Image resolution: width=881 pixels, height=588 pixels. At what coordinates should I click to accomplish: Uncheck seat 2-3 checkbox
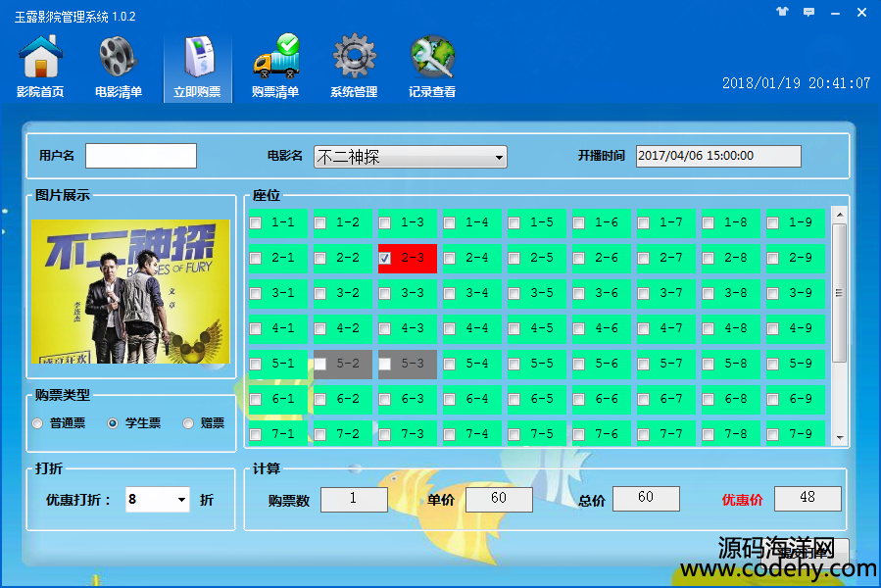[385, 259]
